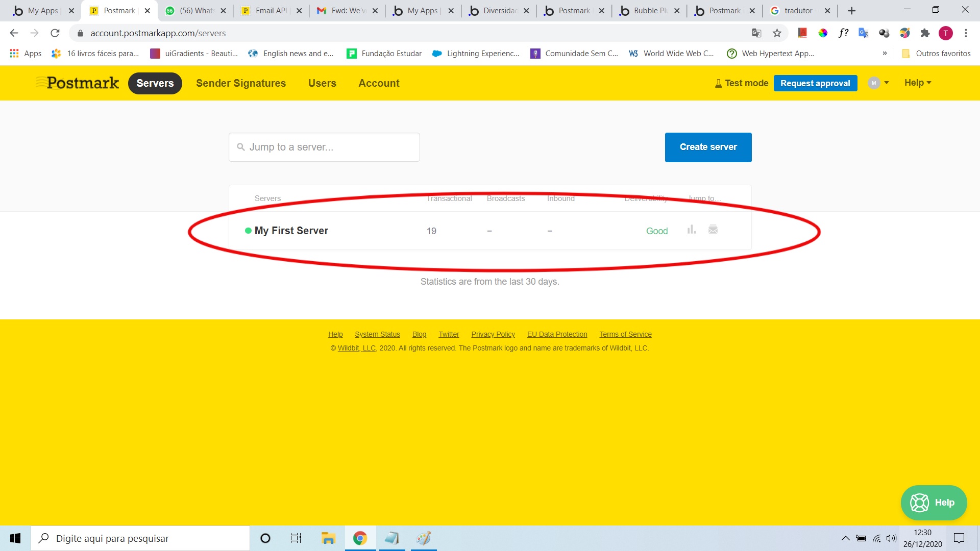
Task: Open a new browser tab
Action: [x=851, y=11]
